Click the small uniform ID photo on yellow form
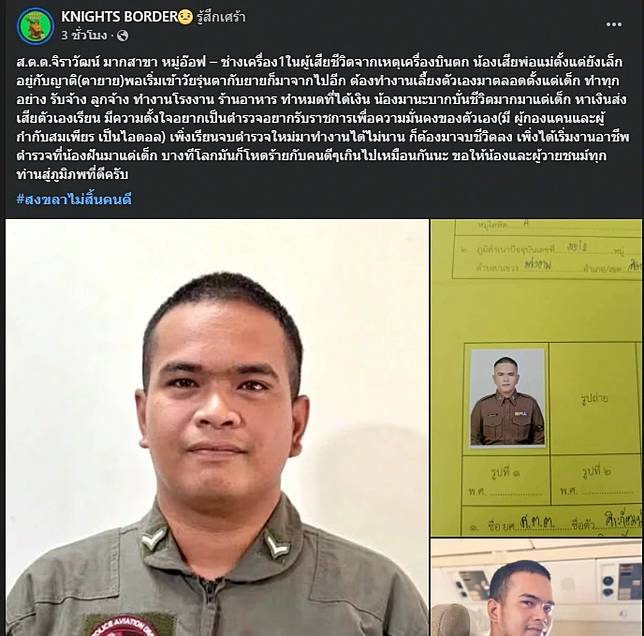Screen dimensions: 644x636 point(507,397)
